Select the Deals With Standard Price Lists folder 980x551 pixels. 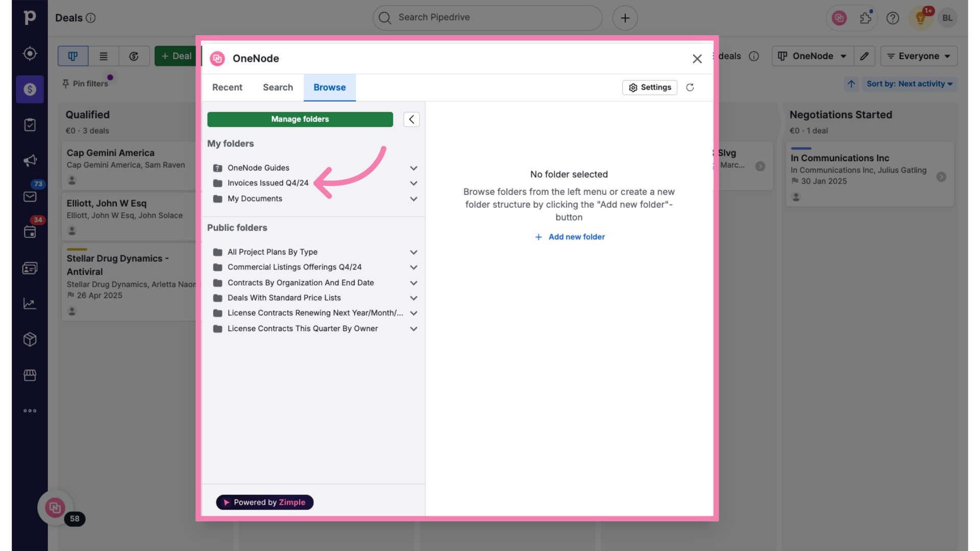coord(283,297)
